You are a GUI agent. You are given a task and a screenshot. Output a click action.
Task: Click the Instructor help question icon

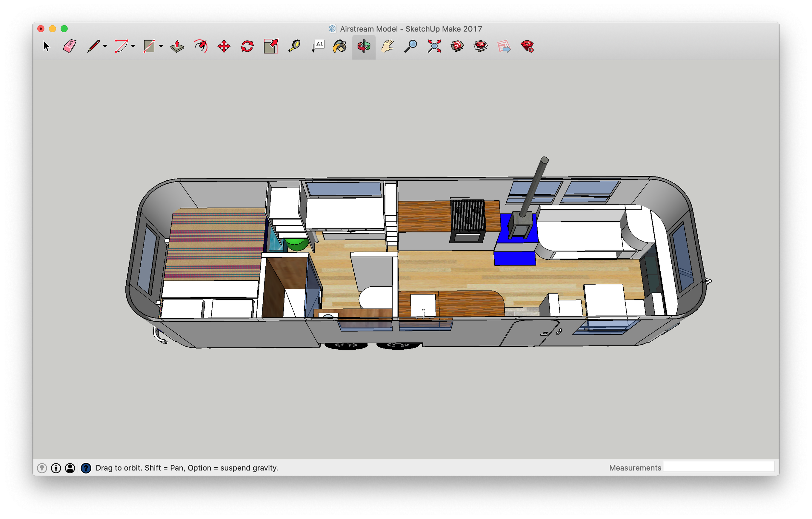click(86, 468)
